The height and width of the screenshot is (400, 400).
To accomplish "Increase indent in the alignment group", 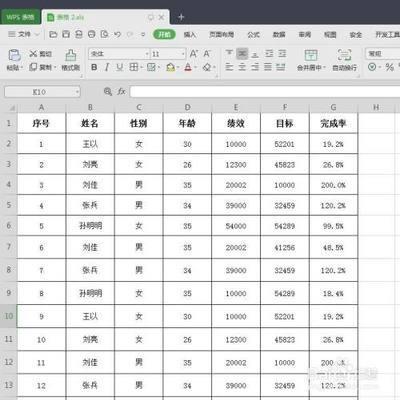I will (282, 53).
